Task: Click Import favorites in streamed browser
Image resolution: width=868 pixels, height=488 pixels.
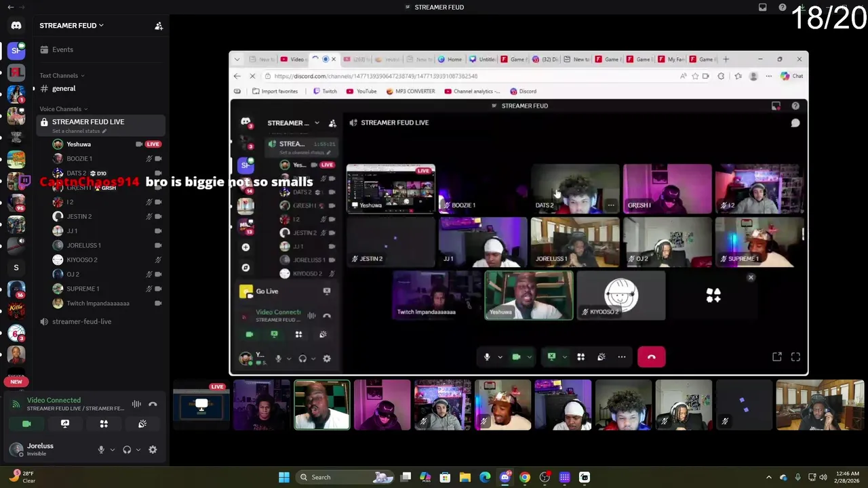Action: [275, 91]
